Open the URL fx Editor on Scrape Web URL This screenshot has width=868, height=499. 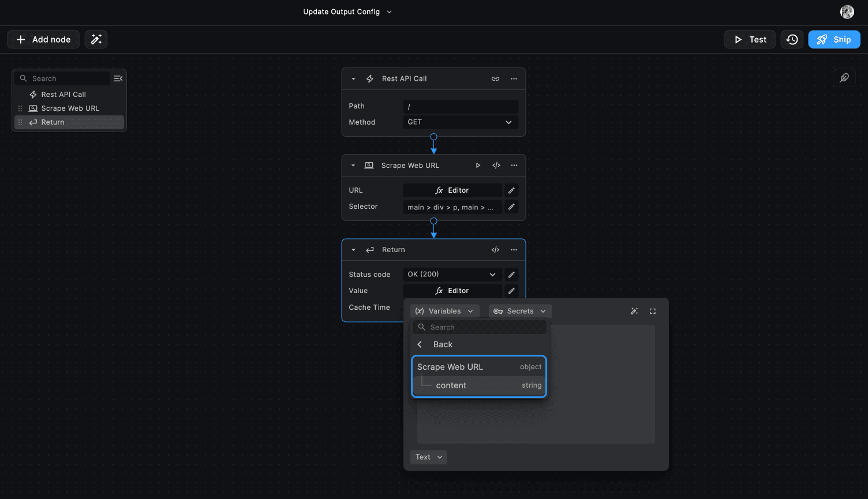[x=452, y=190]
